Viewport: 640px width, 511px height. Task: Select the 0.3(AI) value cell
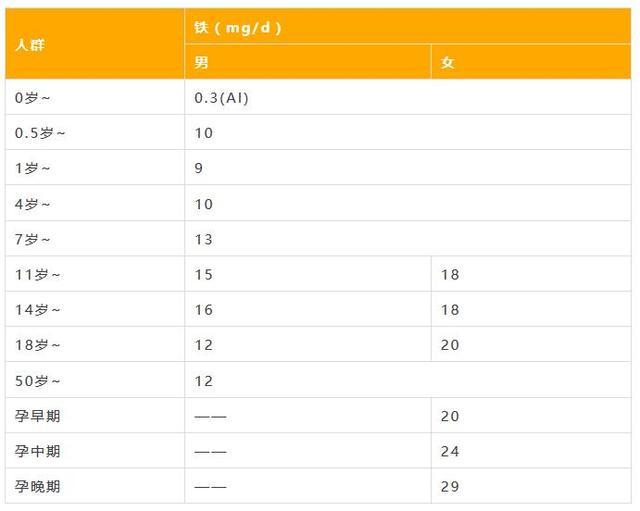pyautogui.click(x=222, y=98)
